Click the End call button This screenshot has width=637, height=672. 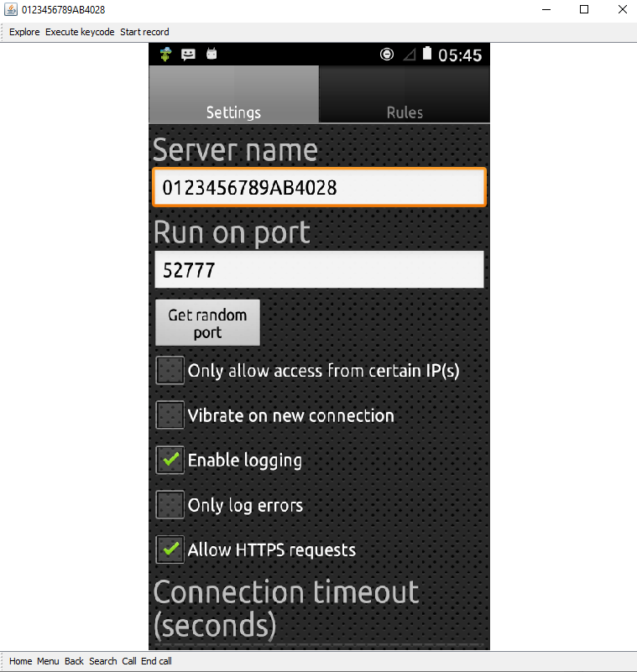(x=156, y=661)
